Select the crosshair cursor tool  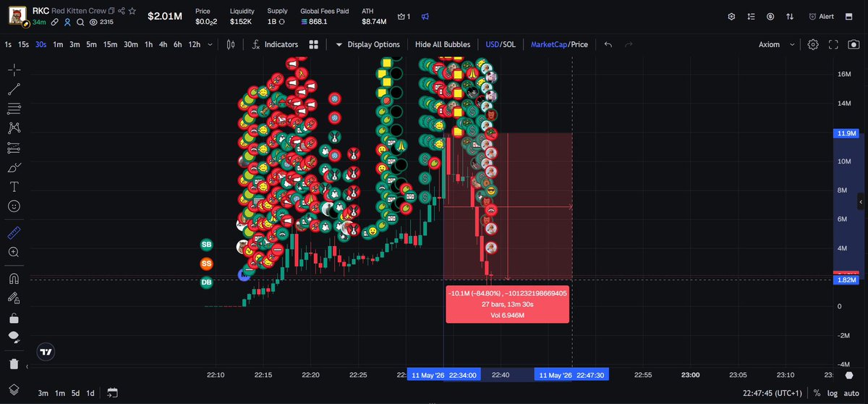click(14, 70)
